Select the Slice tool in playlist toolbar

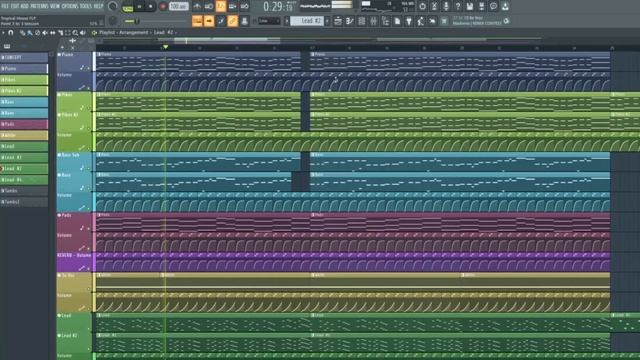pos(60,32)
